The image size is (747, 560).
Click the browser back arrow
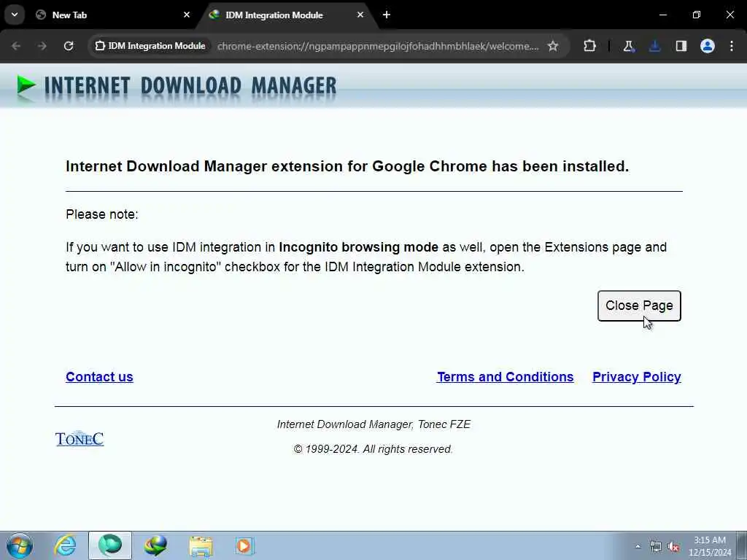(16, 46)
